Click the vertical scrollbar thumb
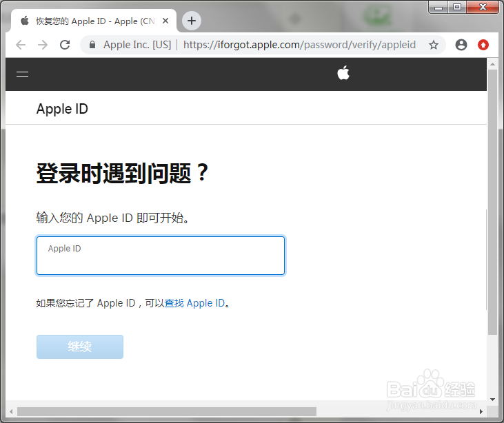The image size is (504, 423). click(x=492, y=202)
